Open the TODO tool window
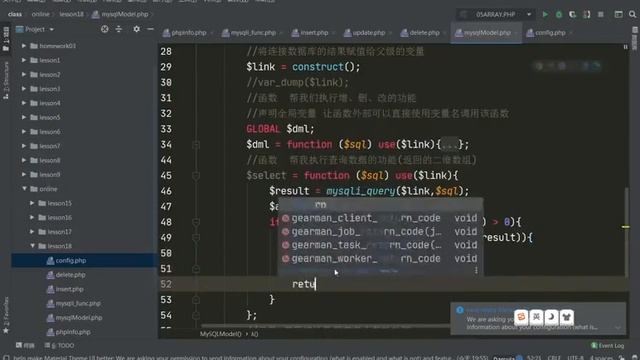 coord(60,345)
